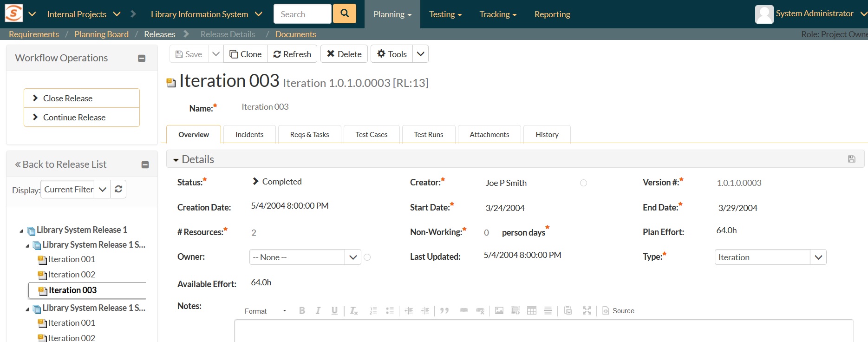Switch Notes editor to Source view
Screen dimensions: 868x342
(618, 310)
